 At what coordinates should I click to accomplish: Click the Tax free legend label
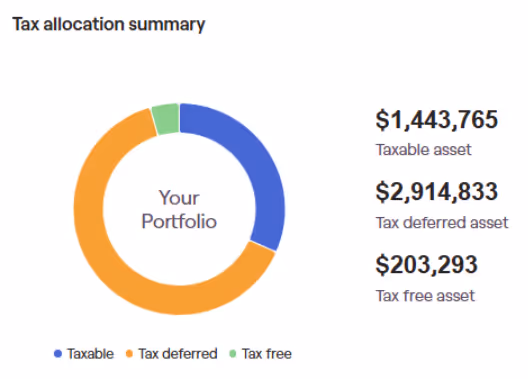coord(267,354)
